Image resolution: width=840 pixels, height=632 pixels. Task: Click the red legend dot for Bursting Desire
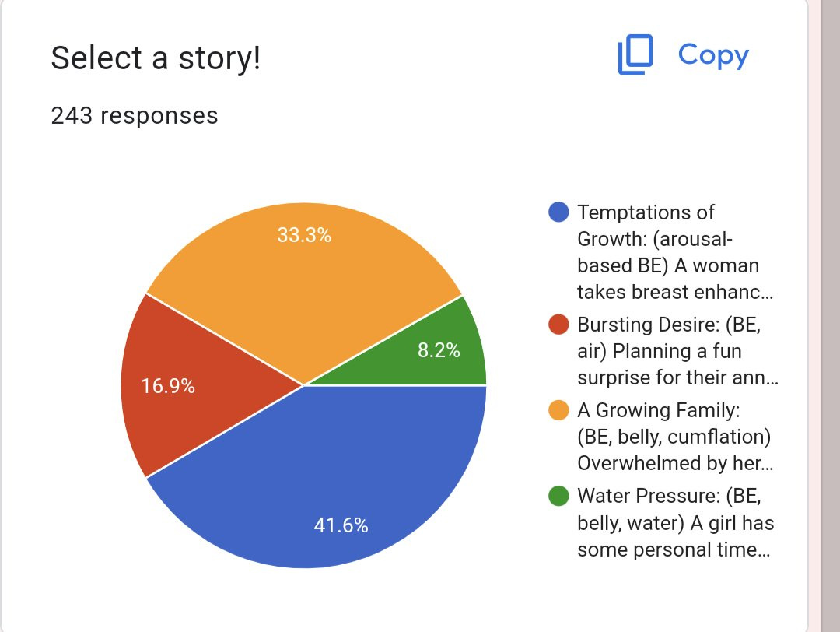point(558,325)
